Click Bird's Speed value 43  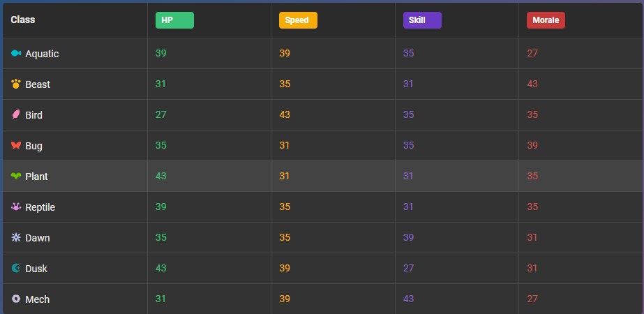coord(285,114)
